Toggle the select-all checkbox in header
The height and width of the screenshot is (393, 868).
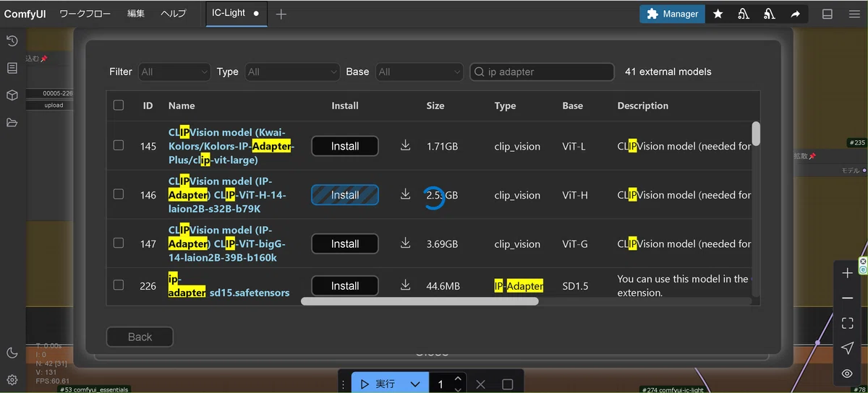[119, 105]
